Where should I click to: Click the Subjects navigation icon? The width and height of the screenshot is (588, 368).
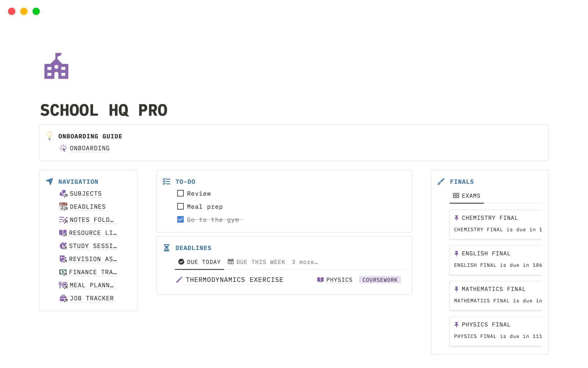pyautogui.click(x=63, y=194)
